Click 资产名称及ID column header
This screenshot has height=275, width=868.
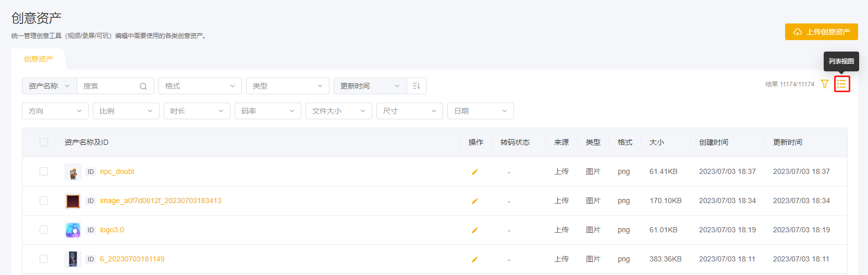87,142
